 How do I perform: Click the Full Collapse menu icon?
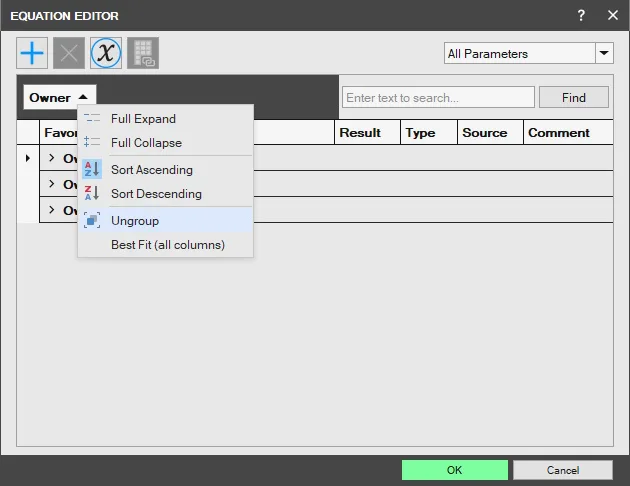(92, 142)
